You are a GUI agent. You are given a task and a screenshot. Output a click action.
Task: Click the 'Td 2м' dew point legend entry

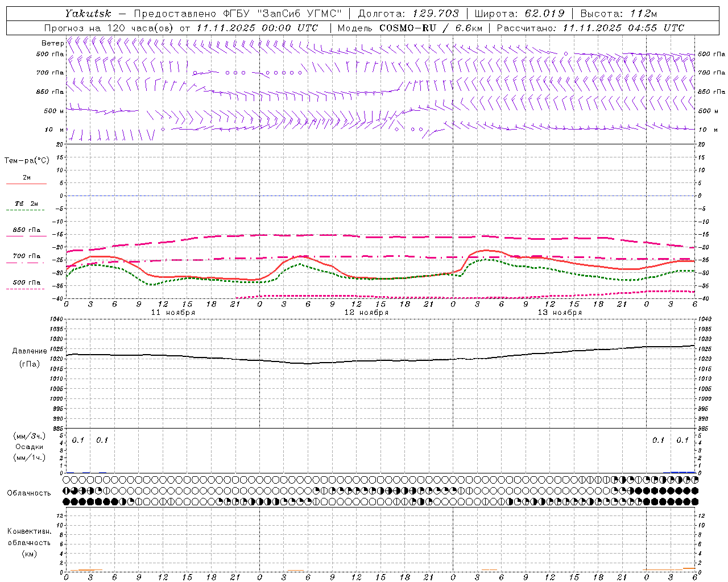click(x=27, y=203)
